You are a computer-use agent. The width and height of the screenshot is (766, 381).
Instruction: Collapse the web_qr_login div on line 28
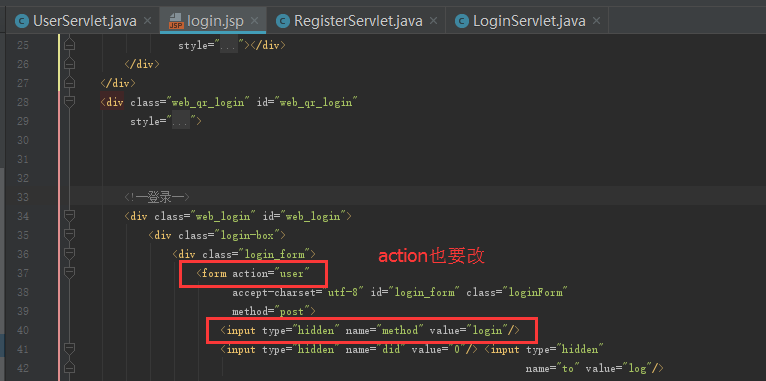pos(70,102)
